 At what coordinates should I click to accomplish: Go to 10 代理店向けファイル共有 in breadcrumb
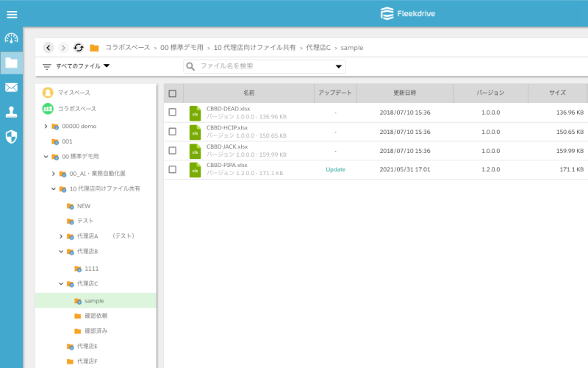(x=254, y=48)
